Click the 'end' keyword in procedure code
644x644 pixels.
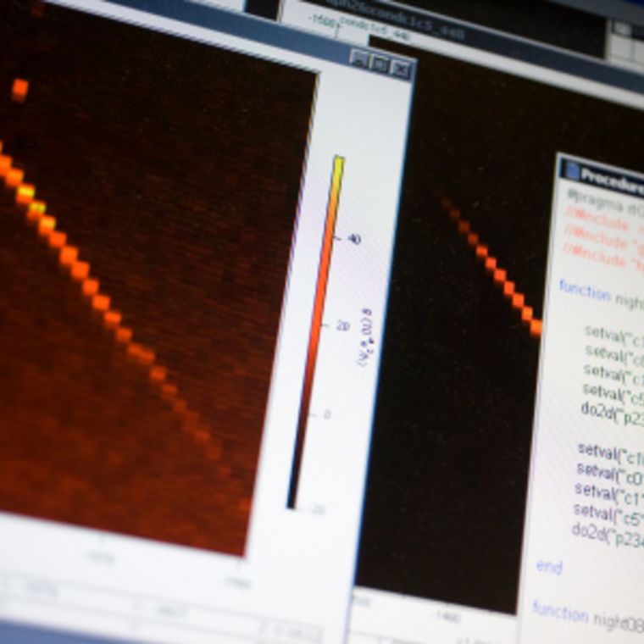(549, 567)
